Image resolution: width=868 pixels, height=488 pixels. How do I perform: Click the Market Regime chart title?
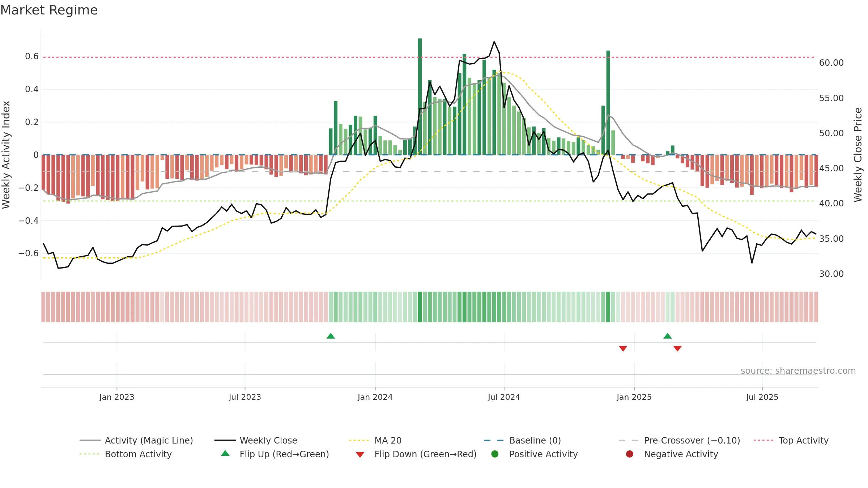(49, 10)
